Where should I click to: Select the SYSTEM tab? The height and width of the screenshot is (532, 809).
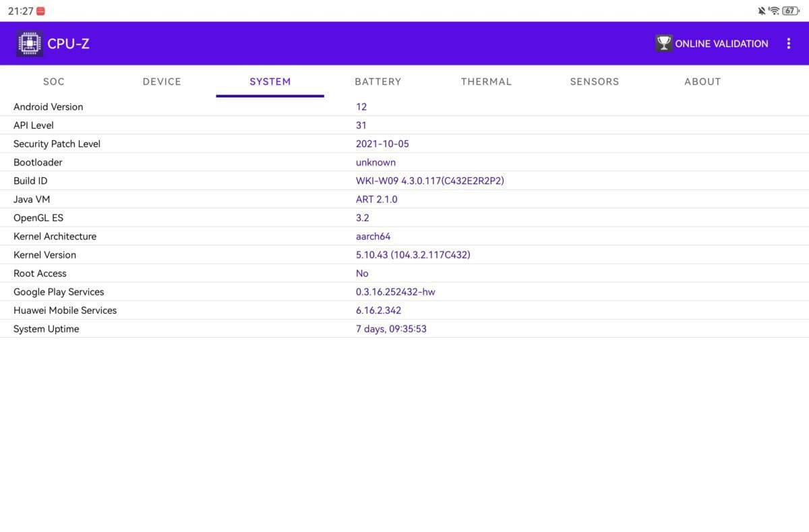(270, 82)
